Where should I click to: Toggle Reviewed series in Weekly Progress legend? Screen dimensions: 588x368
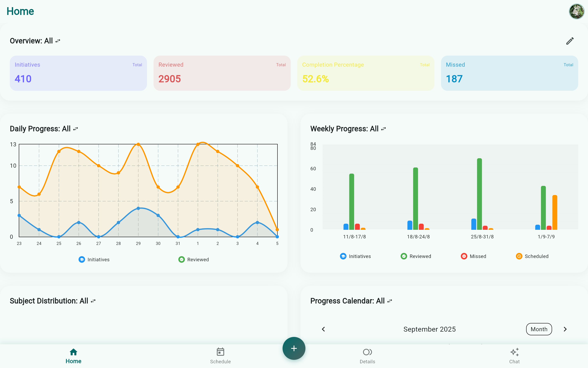pyautogui.click(x=416, y=256)
